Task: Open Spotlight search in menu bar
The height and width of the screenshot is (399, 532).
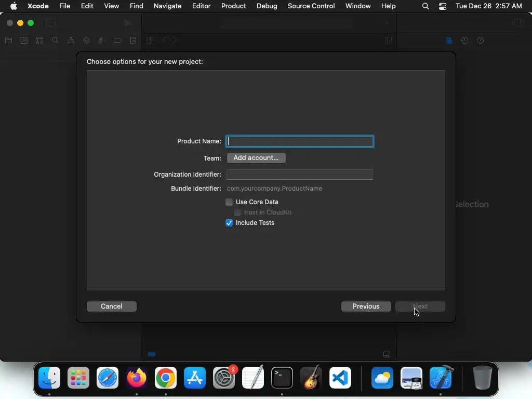Action: [425, 6]
